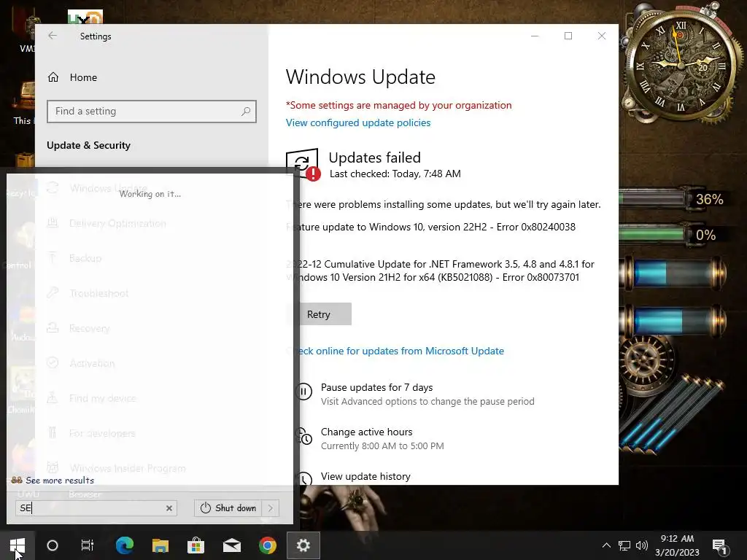Open the Action Center notifications icon
This screenshot has height=560, width=747.
pos(719,546)
